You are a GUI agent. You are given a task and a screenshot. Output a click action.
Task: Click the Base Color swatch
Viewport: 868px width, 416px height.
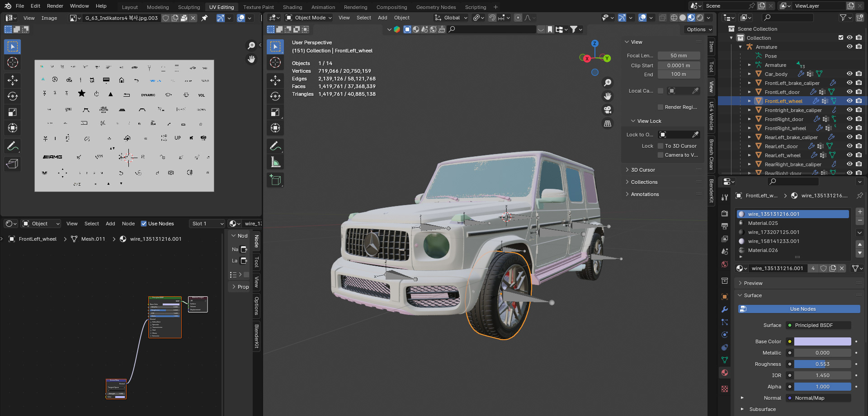pos(822,341)
